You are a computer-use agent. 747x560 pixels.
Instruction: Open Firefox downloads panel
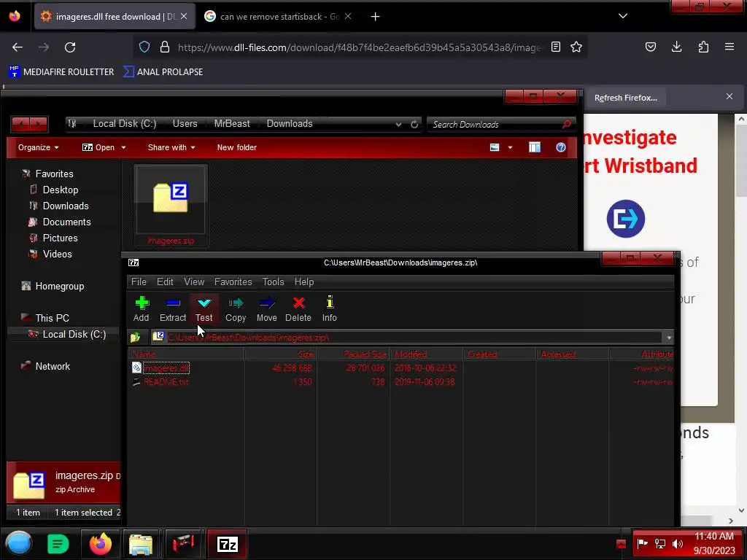(676, 47)
